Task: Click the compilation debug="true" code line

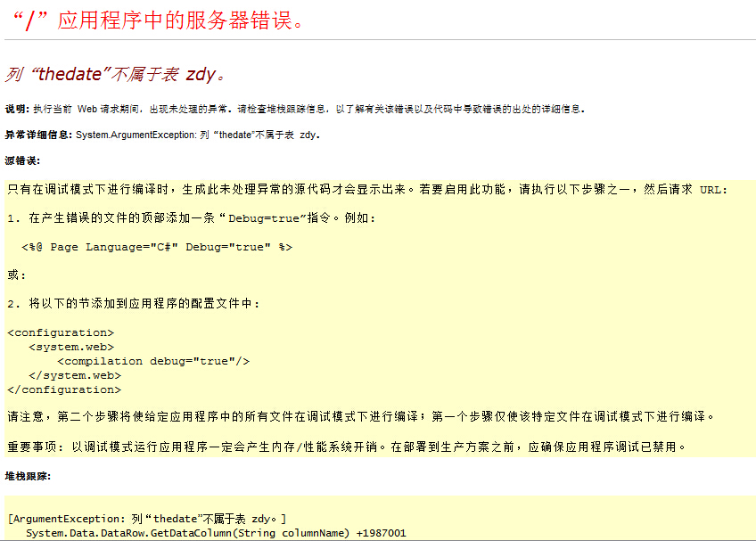Action: click(x=153, y=361)
